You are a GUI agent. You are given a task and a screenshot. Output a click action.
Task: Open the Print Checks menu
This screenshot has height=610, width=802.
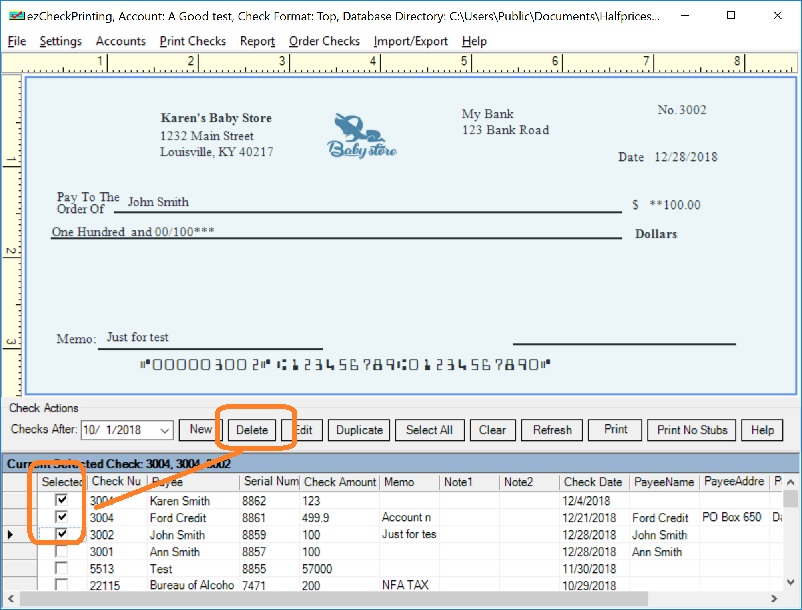tap(193, 41)
